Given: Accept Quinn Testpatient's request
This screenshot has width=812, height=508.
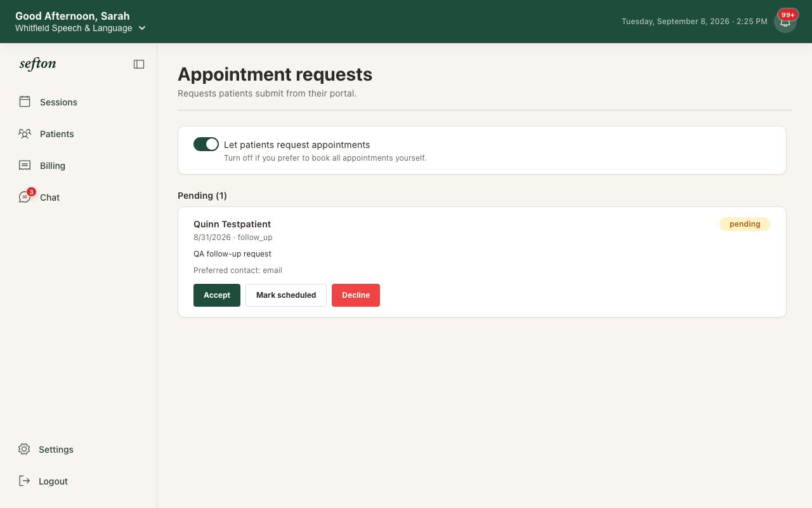Looking at the screenshot, I should [217, 295].
